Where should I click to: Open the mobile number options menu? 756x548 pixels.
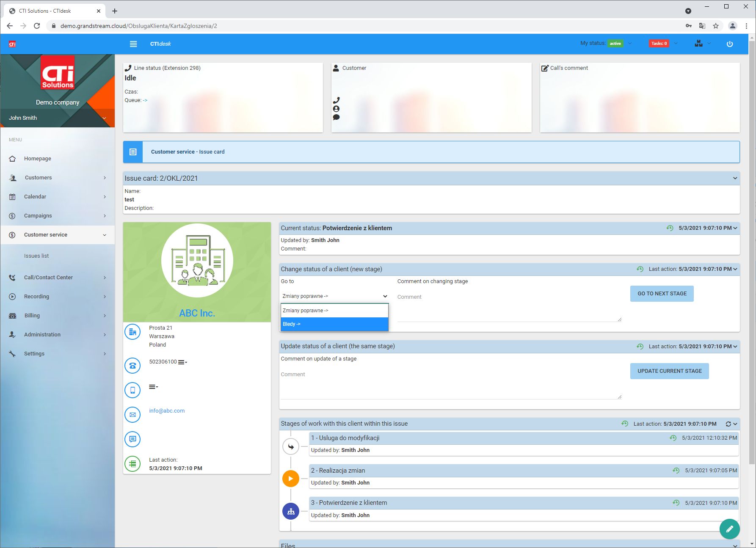coord(153,387)
